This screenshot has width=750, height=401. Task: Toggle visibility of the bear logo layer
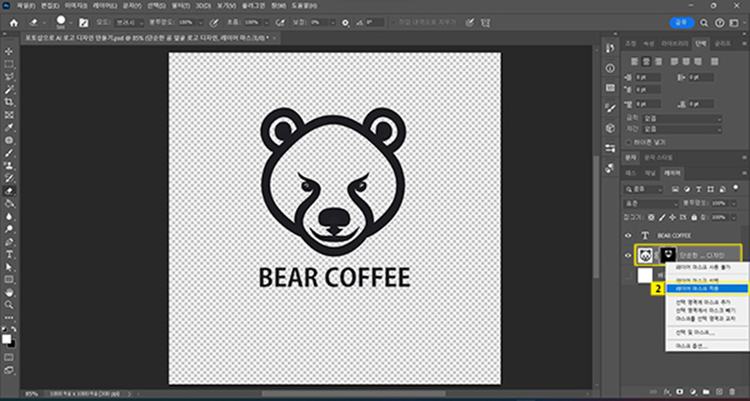628,256
